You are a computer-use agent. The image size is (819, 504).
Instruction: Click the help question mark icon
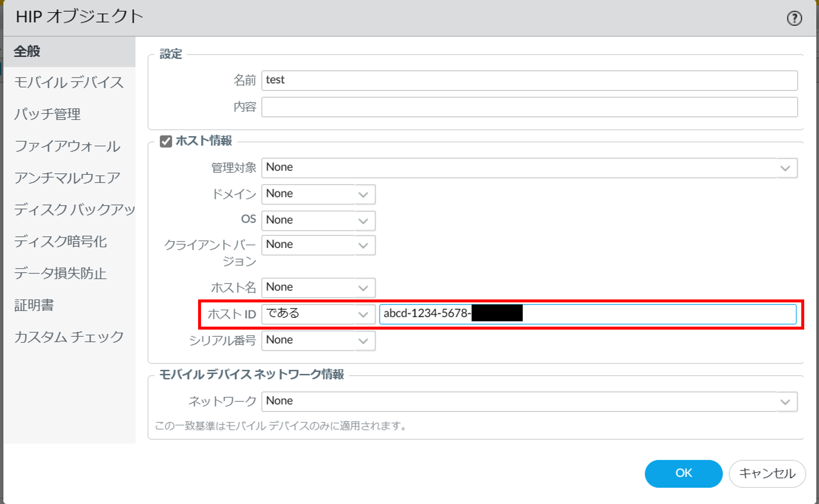coord(794,18)
